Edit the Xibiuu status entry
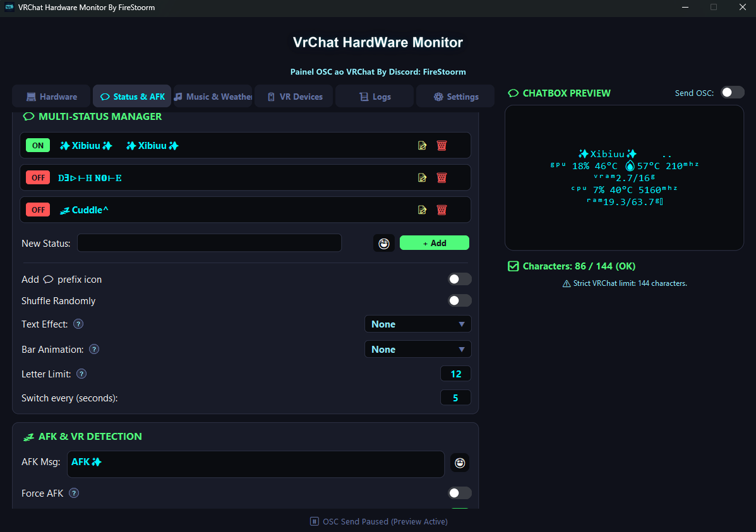This screenshot has height=532, width=756. point(422,146)
